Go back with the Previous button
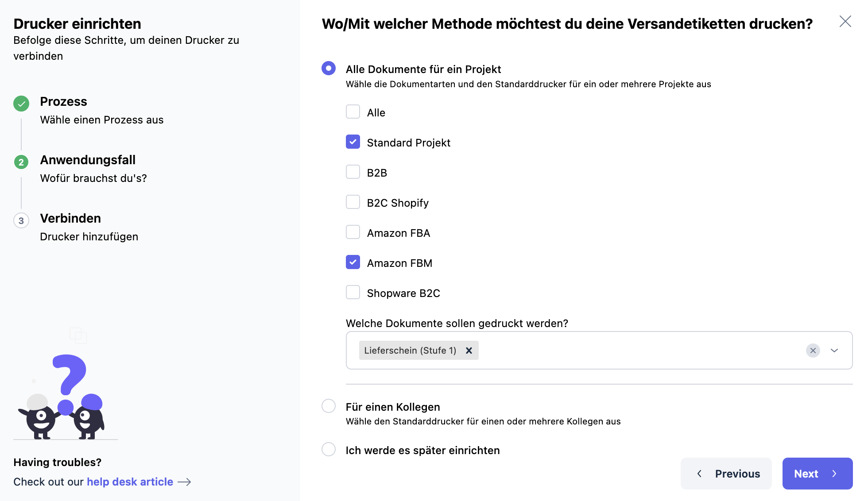Viewport: 868px width, 501px height. pos(726,474)
